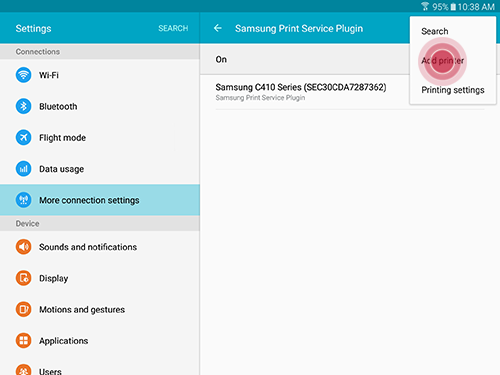Tap the Motions and gestures icon
Screen dimensions: 500x375
(x=23, y=309)
